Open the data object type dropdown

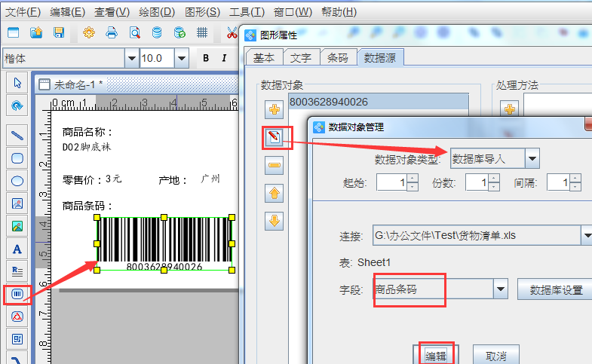pyautogui.click(x=532, y=158)
